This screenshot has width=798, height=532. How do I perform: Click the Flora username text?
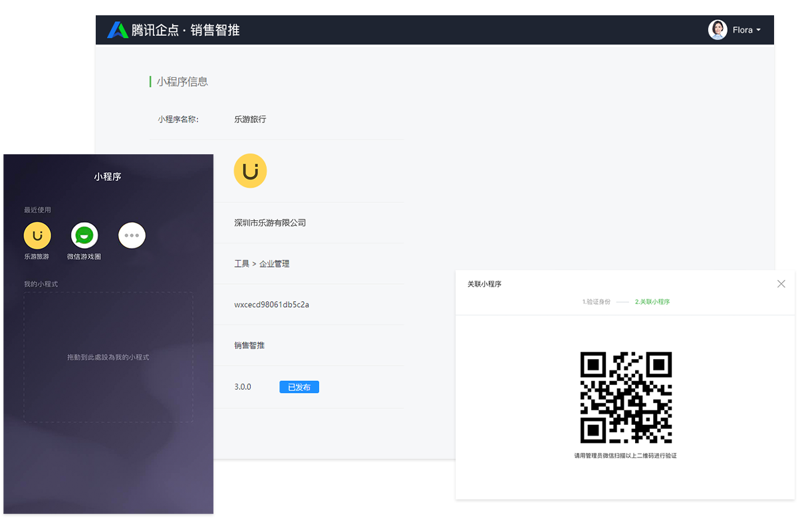[x=742, y=30]
